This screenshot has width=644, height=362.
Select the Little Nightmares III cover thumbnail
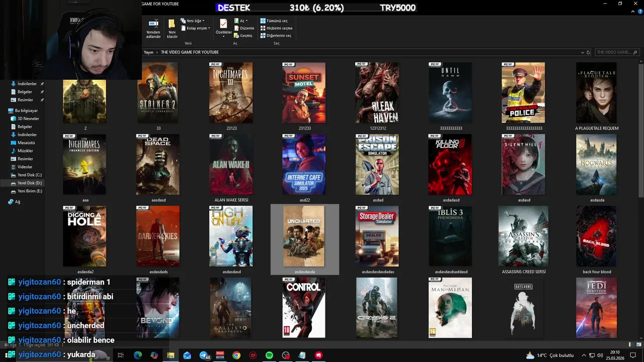tap(231, 93)
